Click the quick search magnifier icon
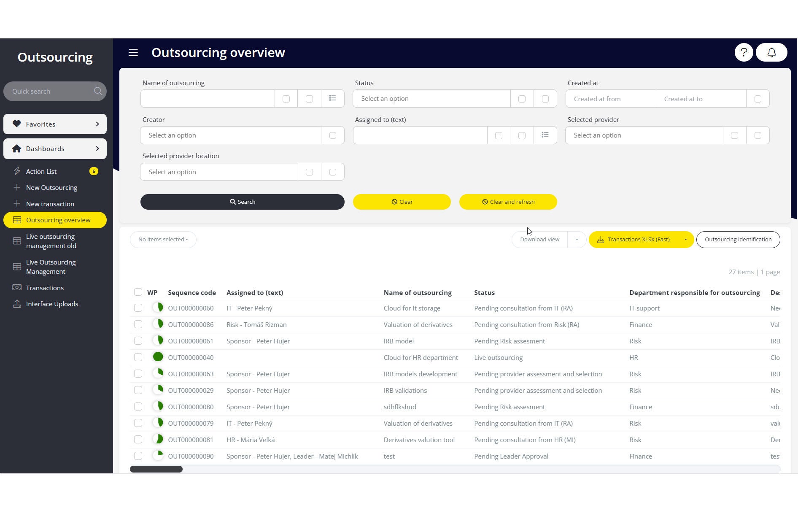 [x=98, y=91]
